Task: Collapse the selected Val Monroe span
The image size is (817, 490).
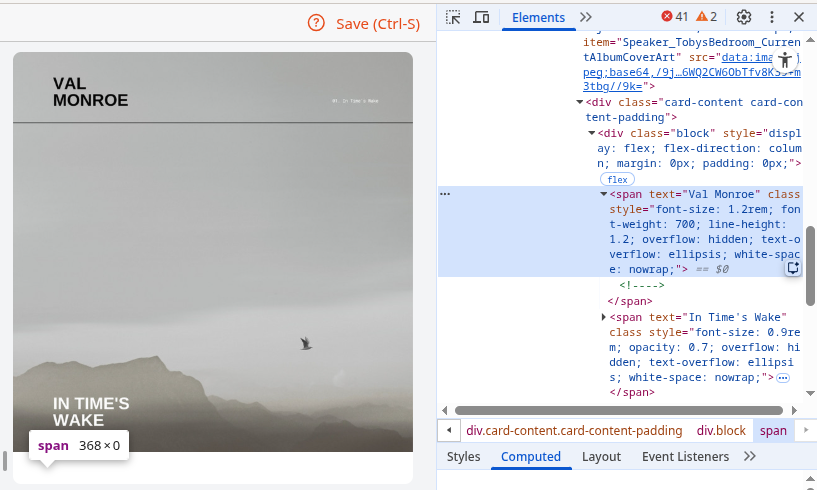Action: [x=604, y=194]
